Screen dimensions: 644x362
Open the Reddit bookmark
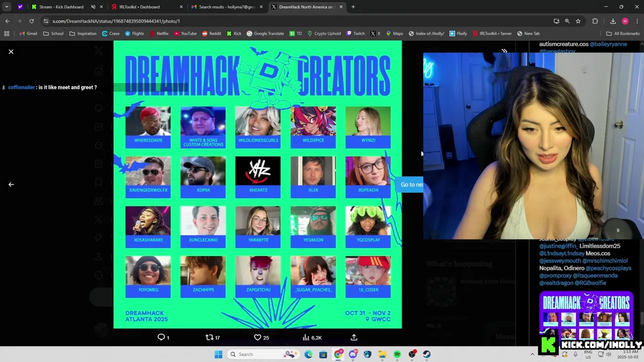pos(212,34)
